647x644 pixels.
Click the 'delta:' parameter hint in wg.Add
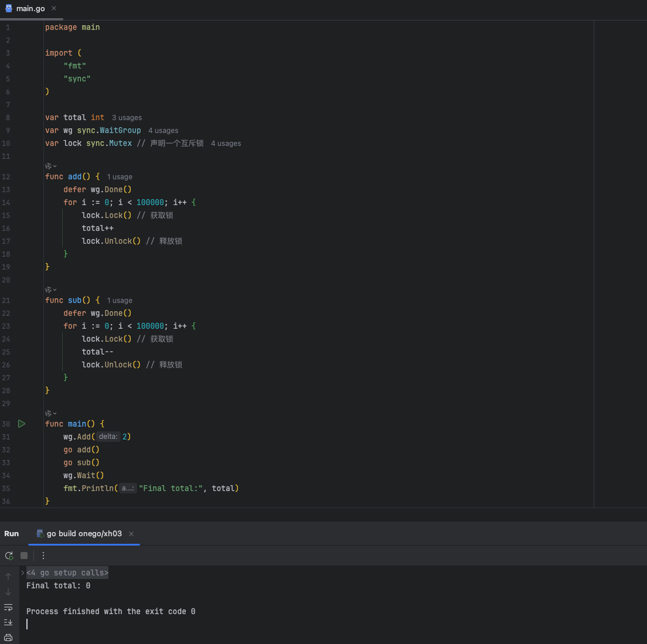(x=108, y=437)
